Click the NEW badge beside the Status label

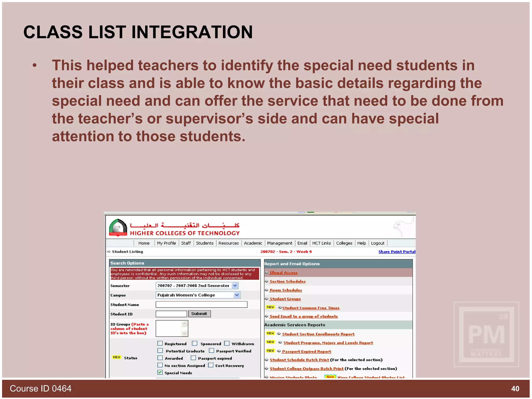point(117,357)
